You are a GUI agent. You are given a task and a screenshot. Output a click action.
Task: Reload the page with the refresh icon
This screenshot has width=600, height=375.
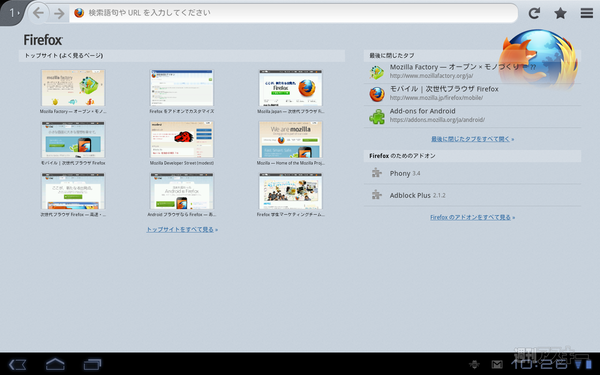pyautogui.click(x=534, y=13)
